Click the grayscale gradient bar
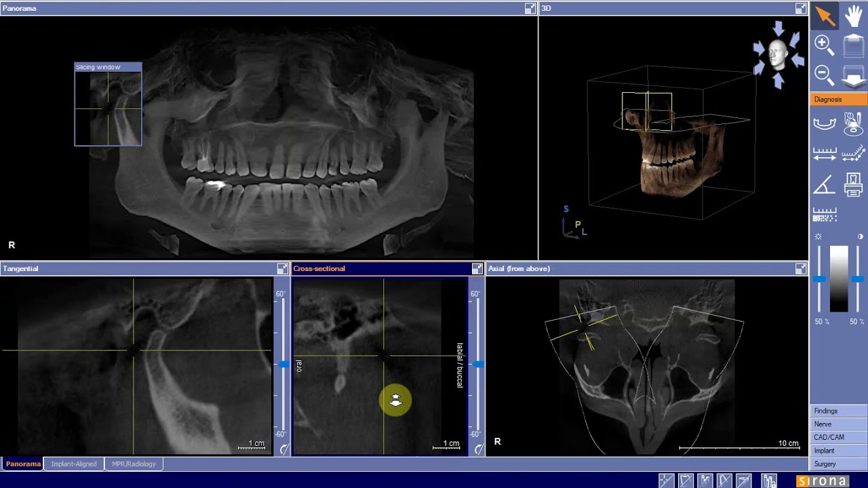The width and height of the screenshot is (868, 488). 839,279
